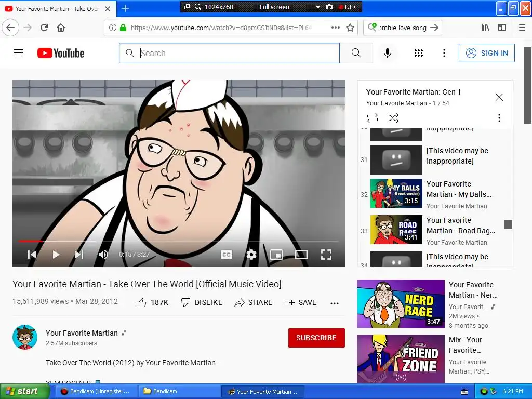Go back with Firefox back arrow
Image resolution: width=532 pixels, height=399 pixels.
[x=10, y=28]
